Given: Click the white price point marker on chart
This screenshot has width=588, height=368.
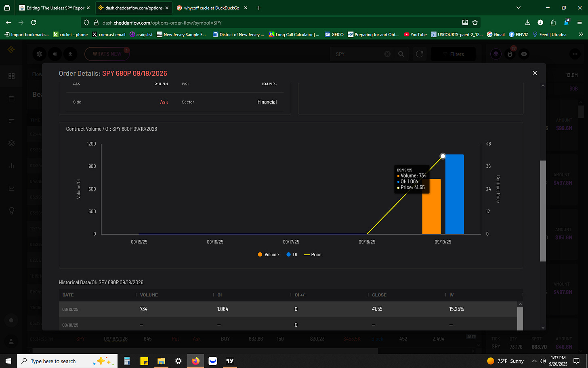Looking at the screenshot, I should coord(443,156).
